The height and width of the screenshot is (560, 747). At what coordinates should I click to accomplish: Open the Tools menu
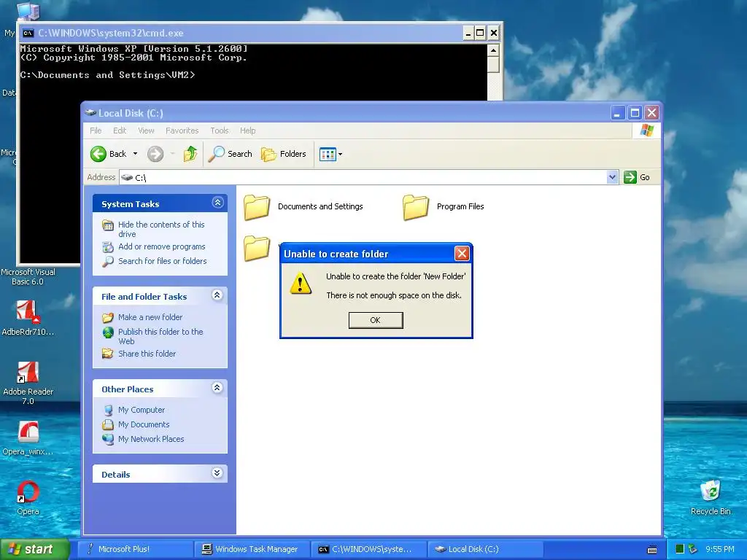click(x=220, y=131)
